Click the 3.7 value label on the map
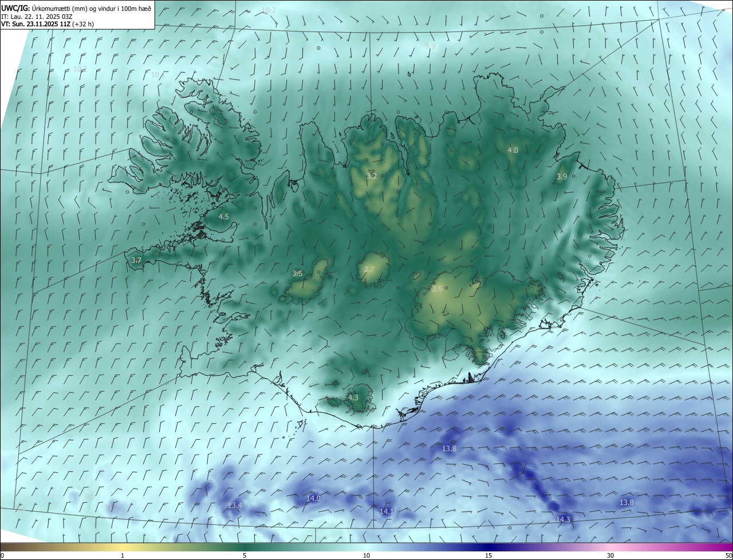Viewport: 733px width, 560px height. (136, 261)
